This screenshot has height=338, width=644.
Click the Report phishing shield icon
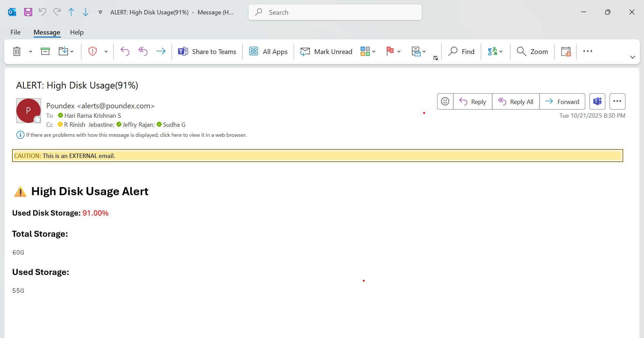click(93, 51)
